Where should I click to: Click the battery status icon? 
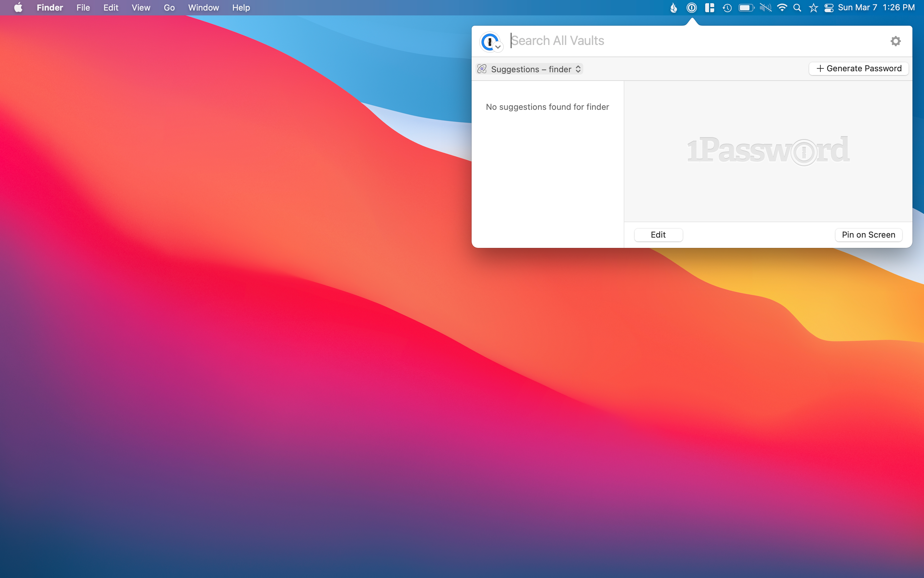[747, 8]
